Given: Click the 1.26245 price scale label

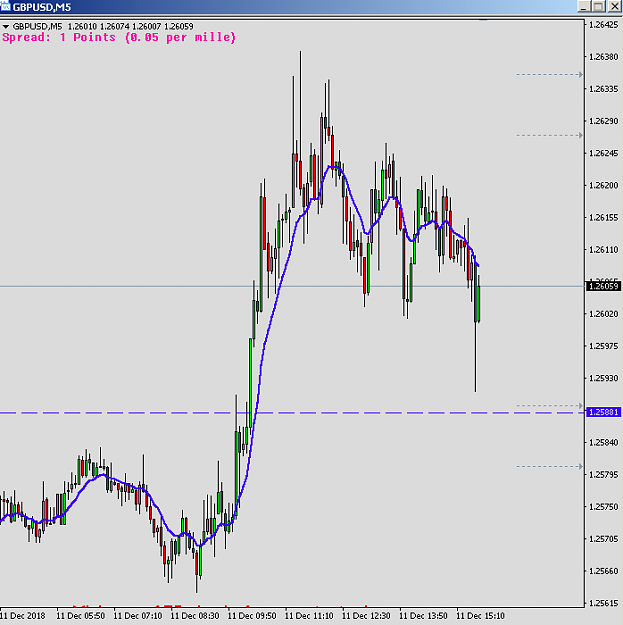Looking at the screenshot, I should 603,153.
